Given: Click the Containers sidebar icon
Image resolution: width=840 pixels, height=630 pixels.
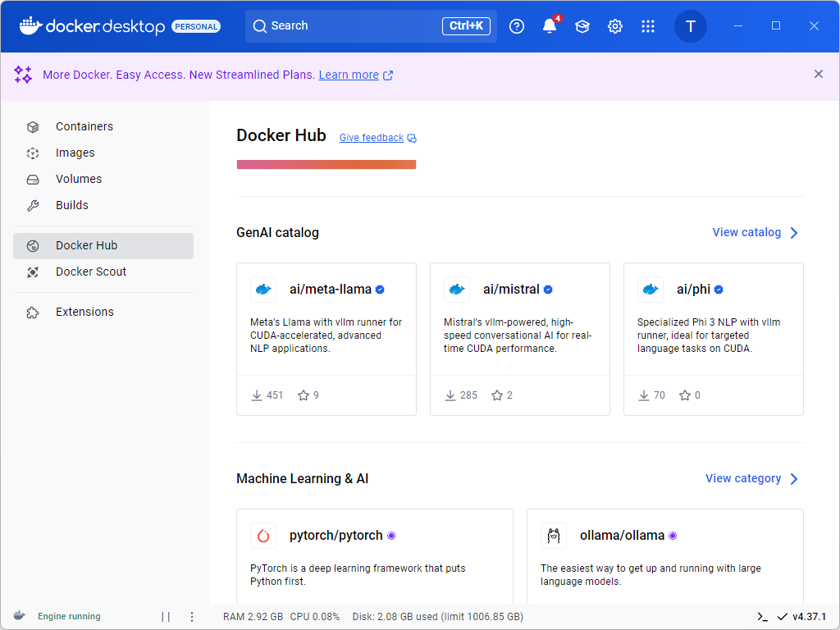Looking at the screenshot, I should point(32,126).
